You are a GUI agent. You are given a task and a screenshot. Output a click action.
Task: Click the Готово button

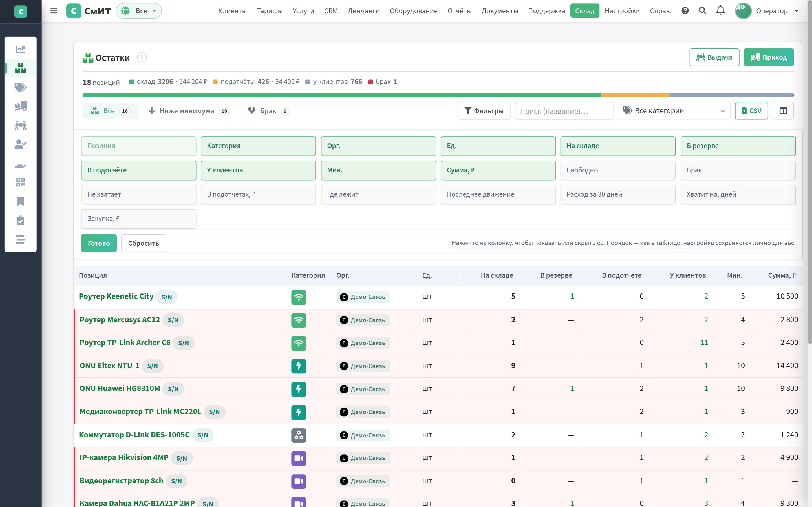pyautogui.click(x=99, y=243)
